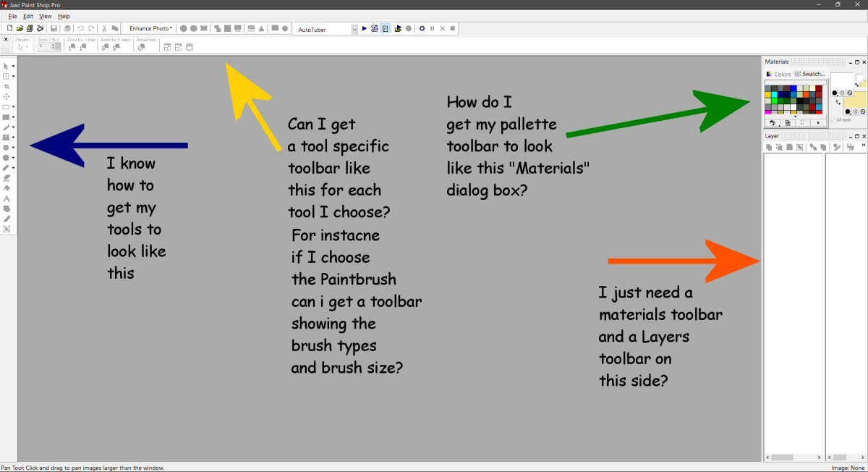Open the Enhance Photo dropdown
868x472 pixels.
[x=150, y=29]
